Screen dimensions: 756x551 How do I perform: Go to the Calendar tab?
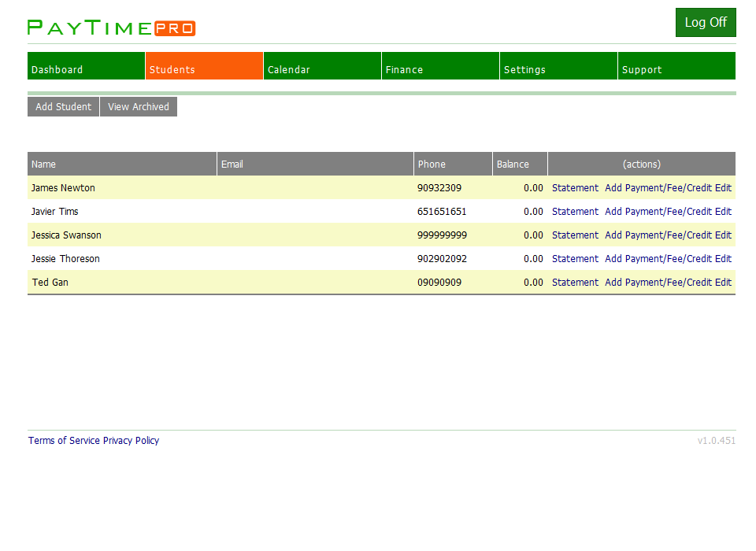(x=323, y=65)
